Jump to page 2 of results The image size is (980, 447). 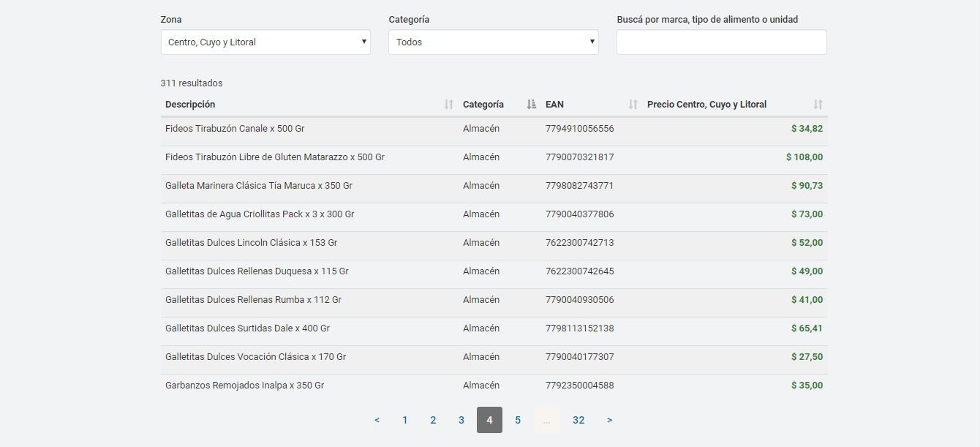pyautogui.click(x=433, y=420)
